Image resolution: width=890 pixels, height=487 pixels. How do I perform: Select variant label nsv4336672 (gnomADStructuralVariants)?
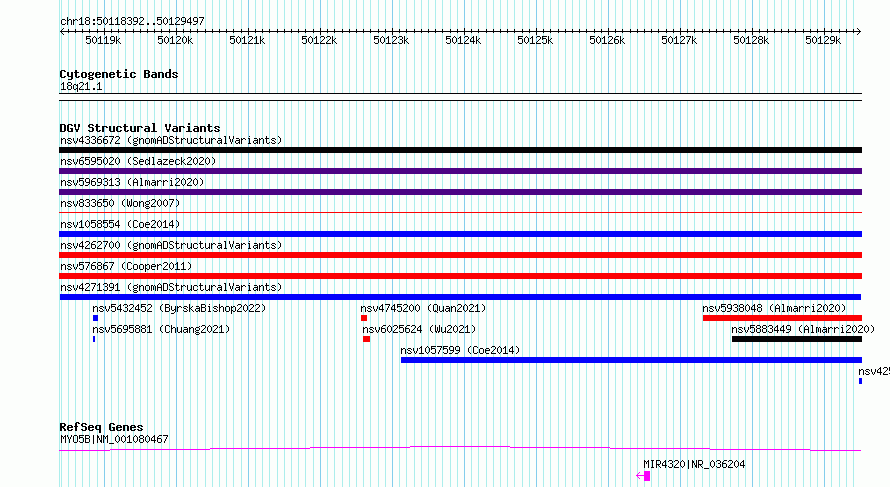(x=171, y=140)
